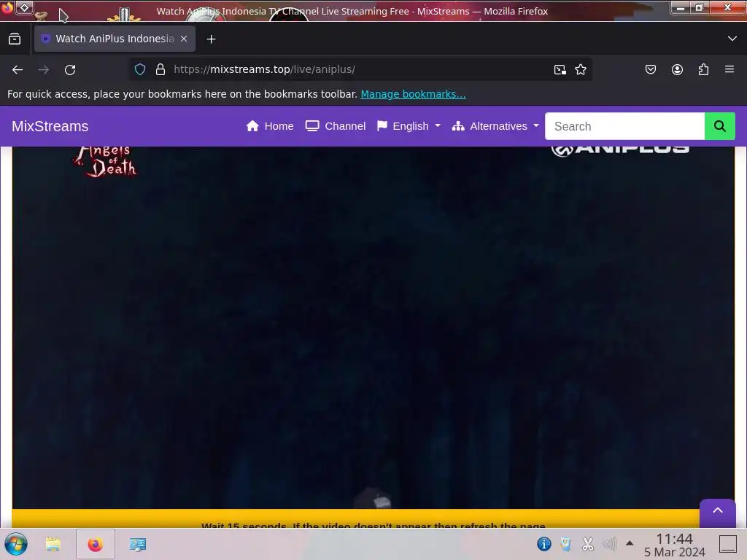Expand the Alternatives dropdown

(x=495, y=126)
